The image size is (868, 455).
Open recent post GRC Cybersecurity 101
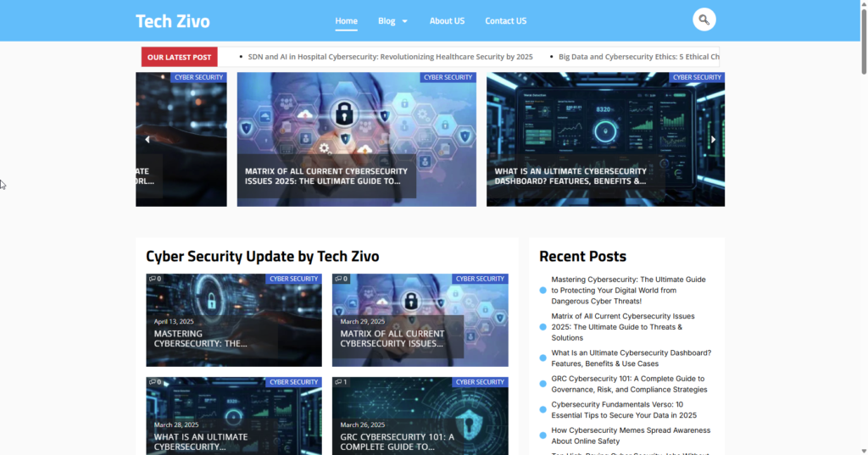coord(629,384)
